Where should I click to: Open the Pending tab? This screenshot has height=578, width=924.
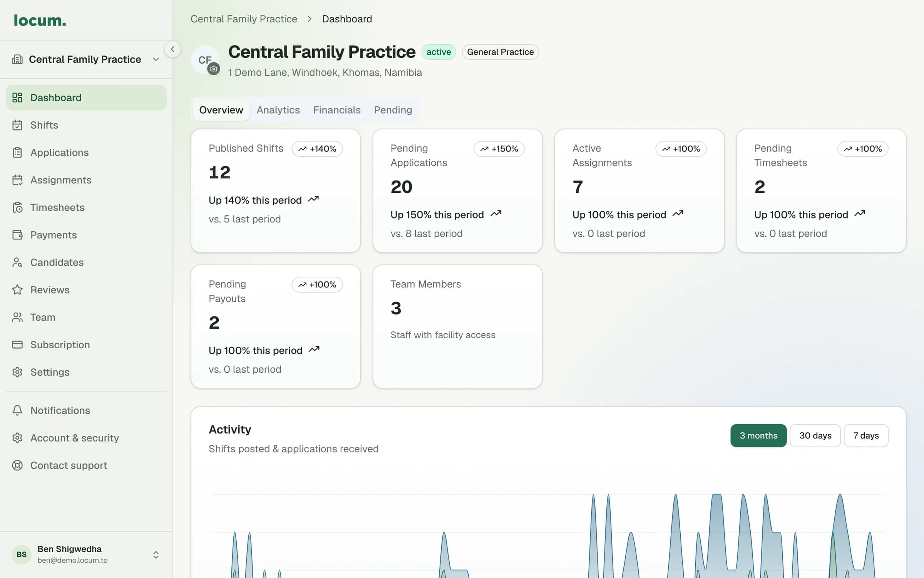pos(393,110)
